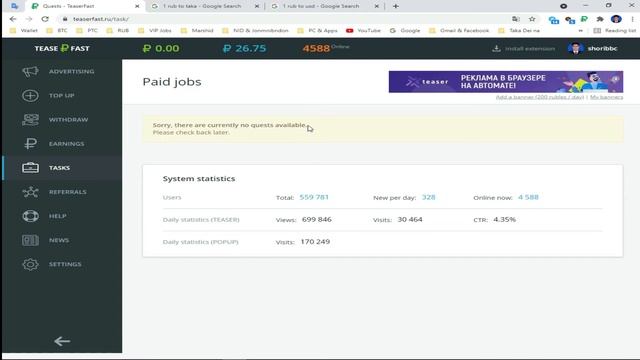The width and height of the screenshot is (640, 360).
Task: Click the Settings gear icon
Action: (x=30, y=264)
